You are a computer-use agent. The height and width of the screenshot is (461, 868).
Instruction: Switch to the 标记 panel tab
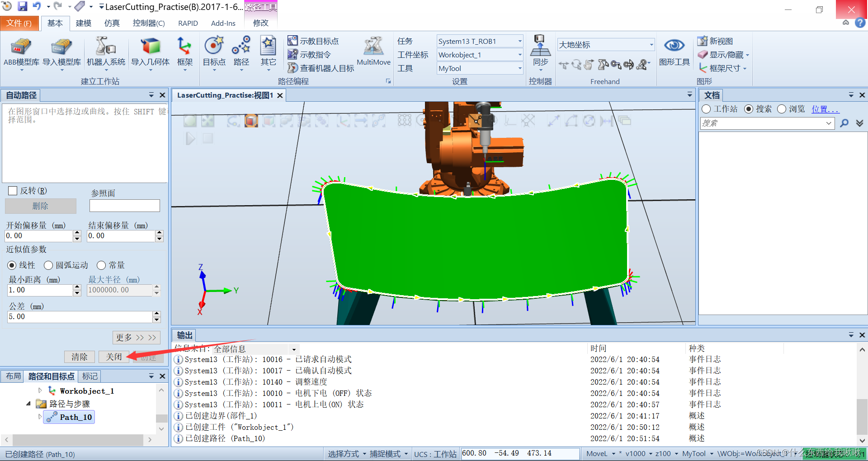[x=90, y=376]
